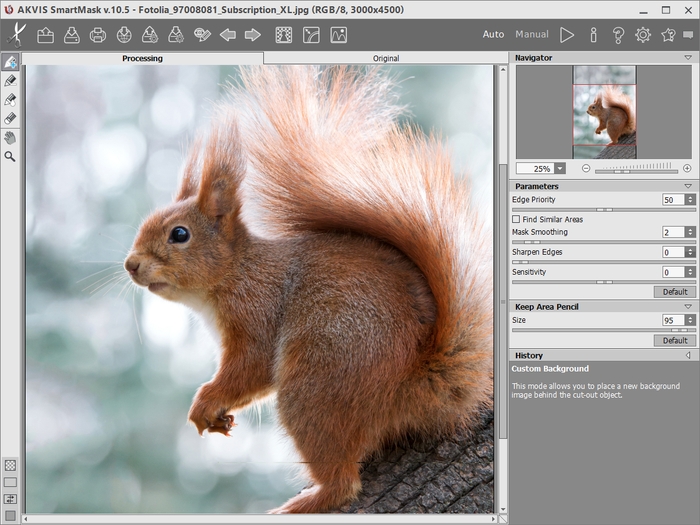The width and height of the screenshot is (700, 525).
Task: Click the Sensitivity slider
Action: 604,282
